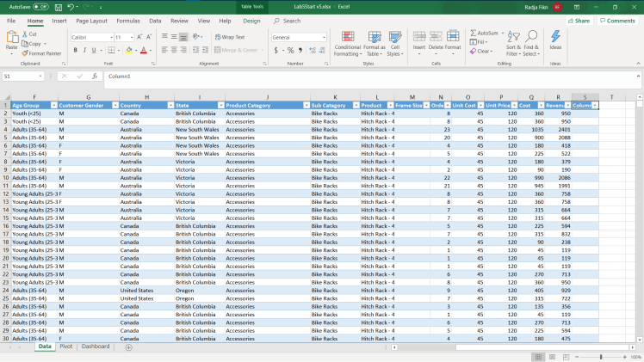Screen dimensions: 644x362
Task: Open the General number format dropdown
Action: [x=322, y=38]
